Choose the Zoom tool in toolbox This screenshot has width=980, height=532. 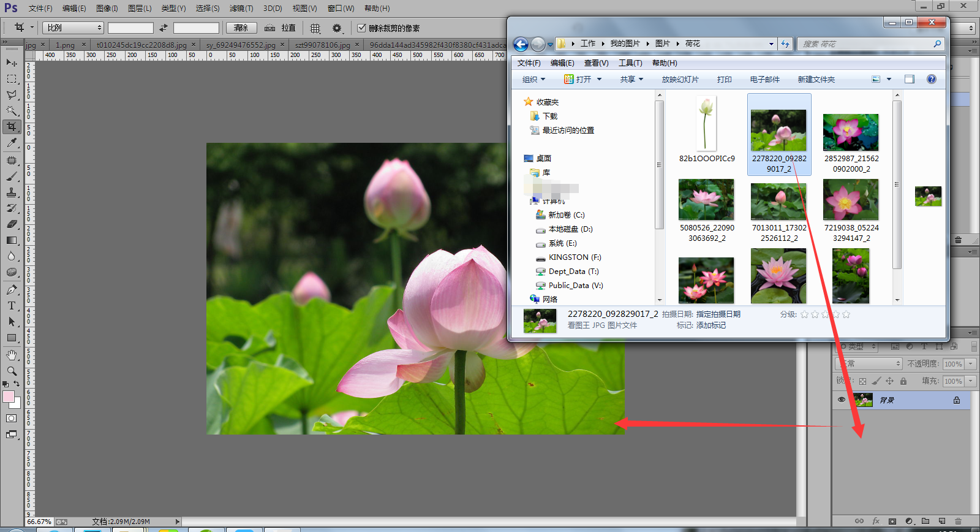point(12,371)
